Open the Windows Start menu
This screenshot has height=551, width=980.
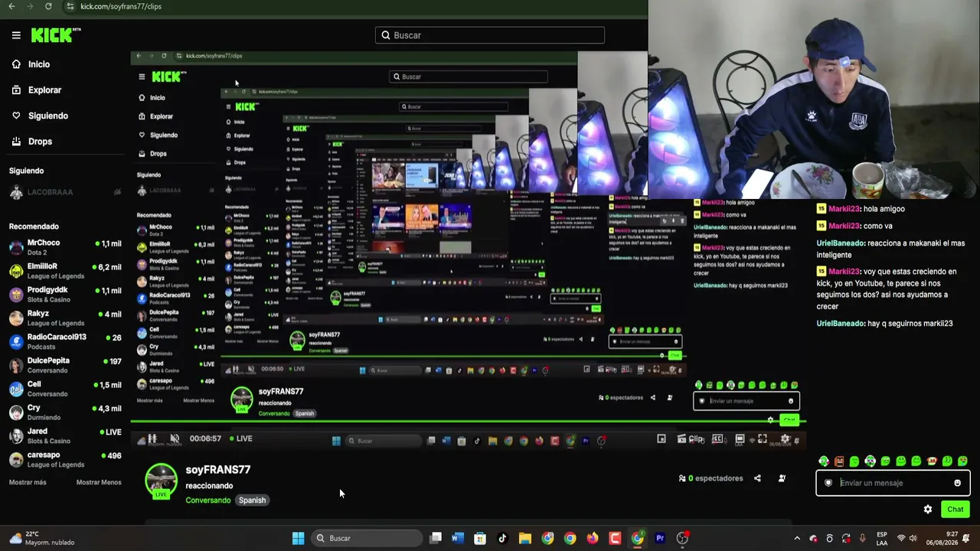(x=299, y=538)
